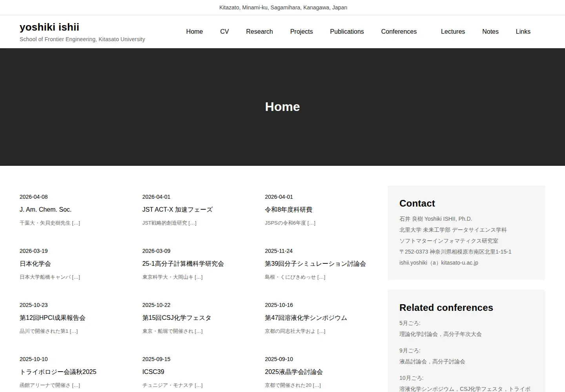This screenshot has height=392, width=565.
Task: Click the yoshiki ishii site title
Action: point(49,27)
